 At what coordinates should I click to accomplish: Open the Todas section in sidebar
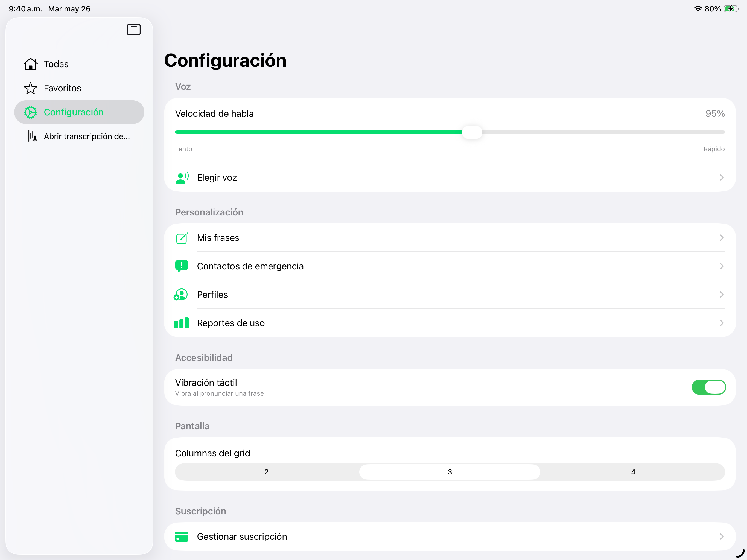[79, 64]
